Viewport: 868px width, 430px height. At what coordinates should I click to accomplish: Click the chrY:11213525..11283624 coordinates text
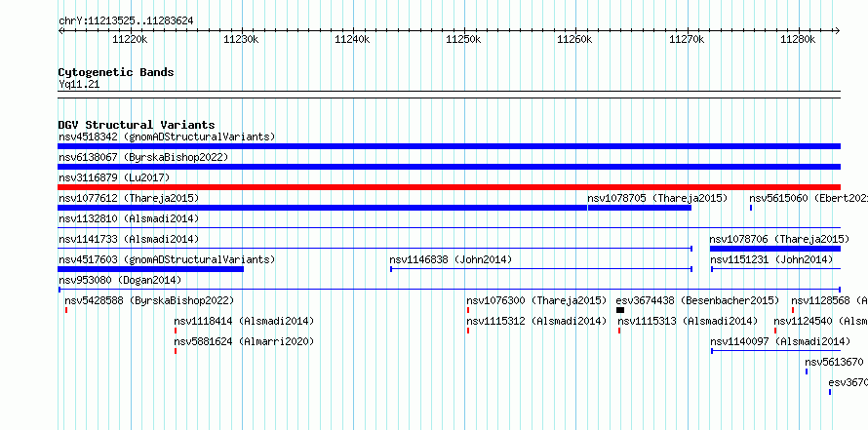[126, 21]
